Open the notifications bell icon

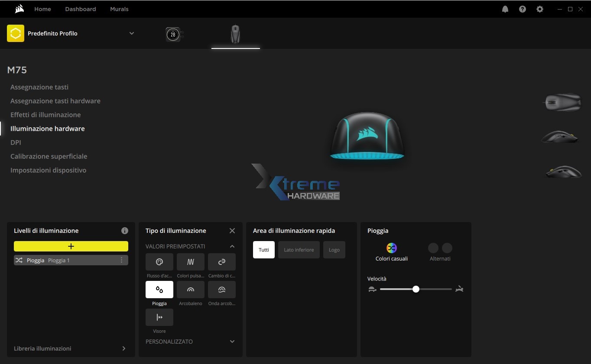505,9
